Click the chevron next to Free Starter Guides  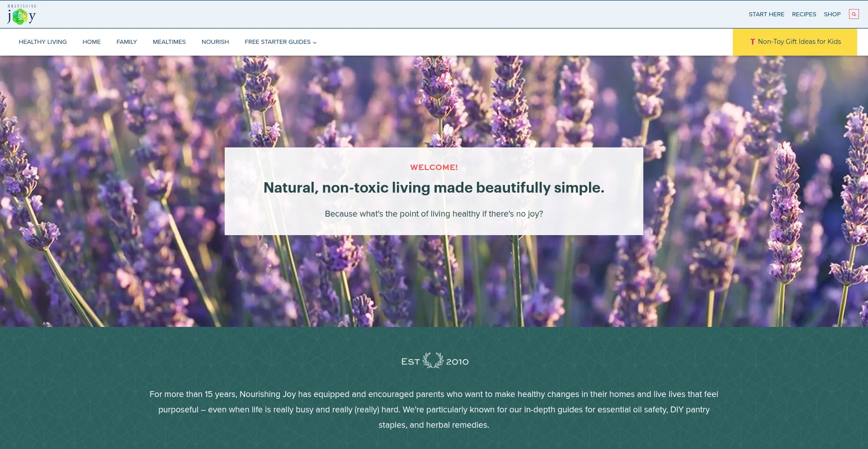click(x=315, y=43)
